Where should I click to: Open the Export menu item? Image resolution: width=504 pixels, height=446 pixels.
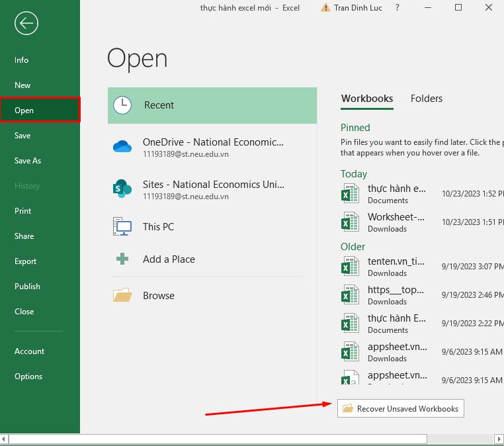point(26,261)
